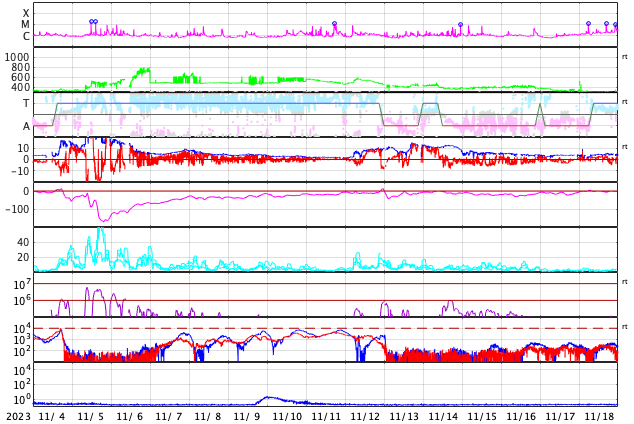Click the 11/18 date label
The image size is (634, 424).
point(599,416)
